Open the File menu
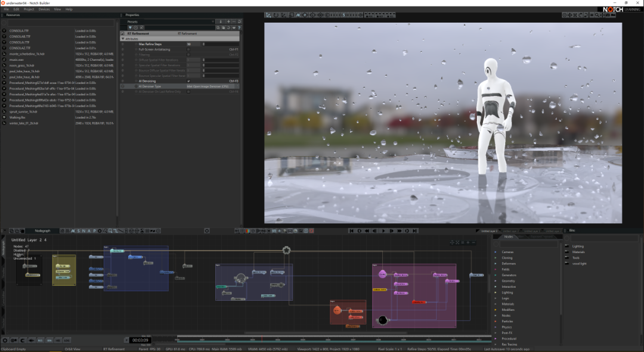The width and height of the screenshot is (644, 352). click(x=6, y=9)
